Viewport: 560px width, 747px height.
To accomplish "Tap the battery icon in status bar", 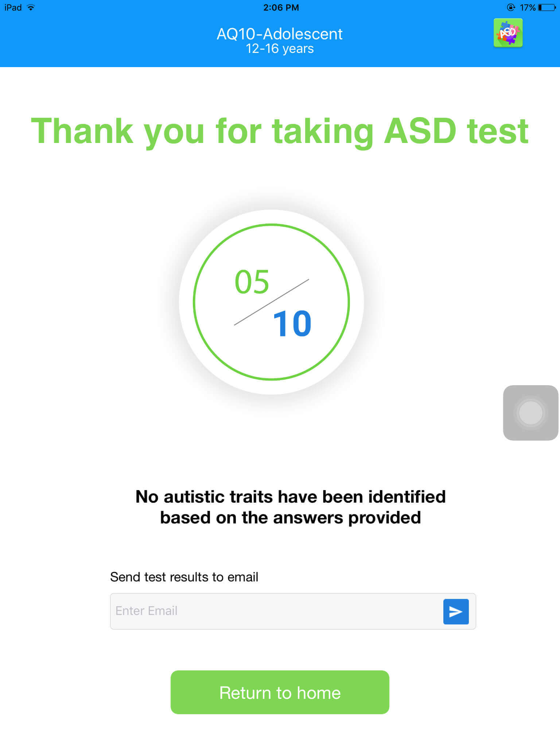I will pos(547,8).
